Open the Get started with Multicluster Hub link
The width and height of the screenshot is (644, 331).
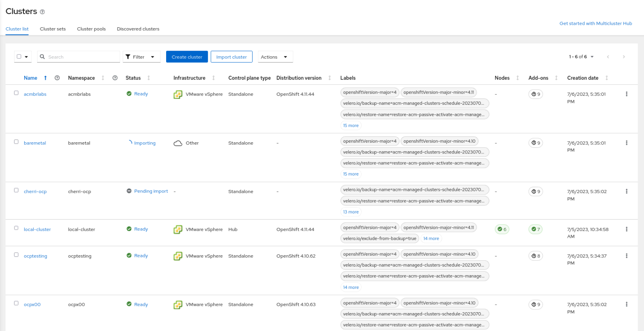tap(595, 23)
